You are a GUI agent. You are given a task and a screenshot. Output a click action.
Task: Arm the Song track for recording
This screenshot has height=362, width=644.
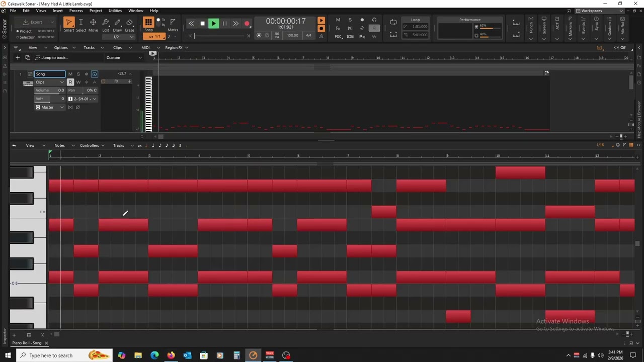[86, 74]
